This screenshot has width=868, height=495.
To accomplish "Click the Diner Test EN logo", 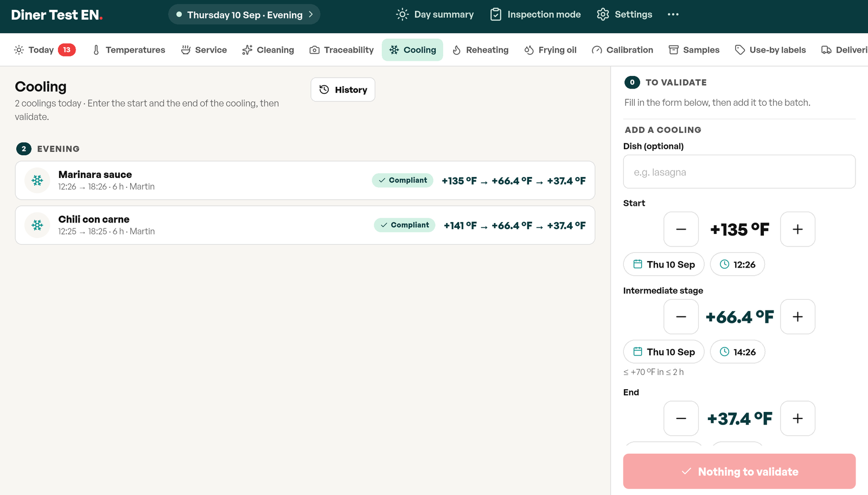I will [57, 15].
